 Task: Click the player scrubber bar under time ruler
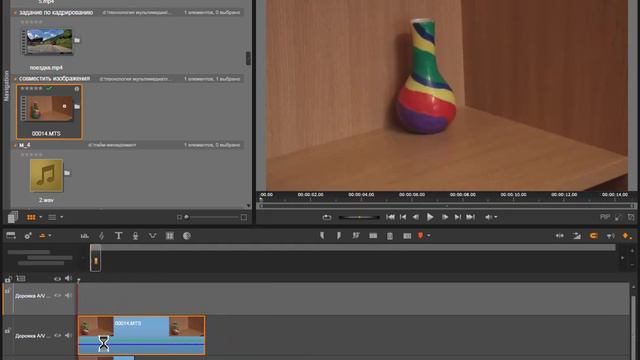[447, 206]
